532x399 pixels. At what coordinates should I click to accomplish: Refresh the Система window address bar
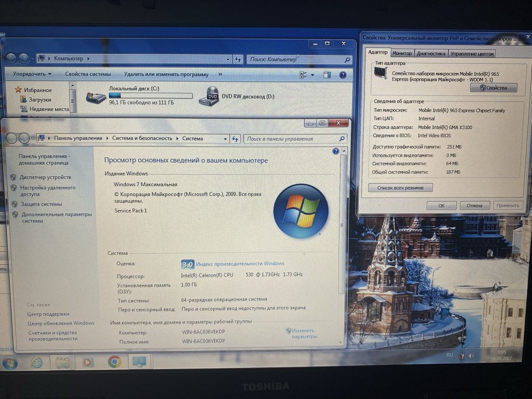click(235, 139)
